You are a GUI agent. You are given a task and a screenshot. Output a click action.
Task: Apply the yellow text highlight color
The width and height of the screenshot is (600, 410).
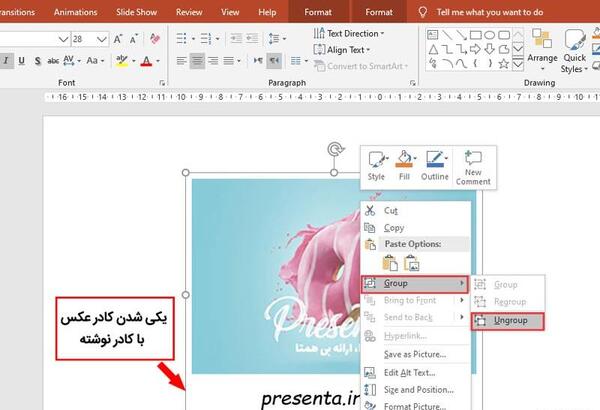pos(122,61)
